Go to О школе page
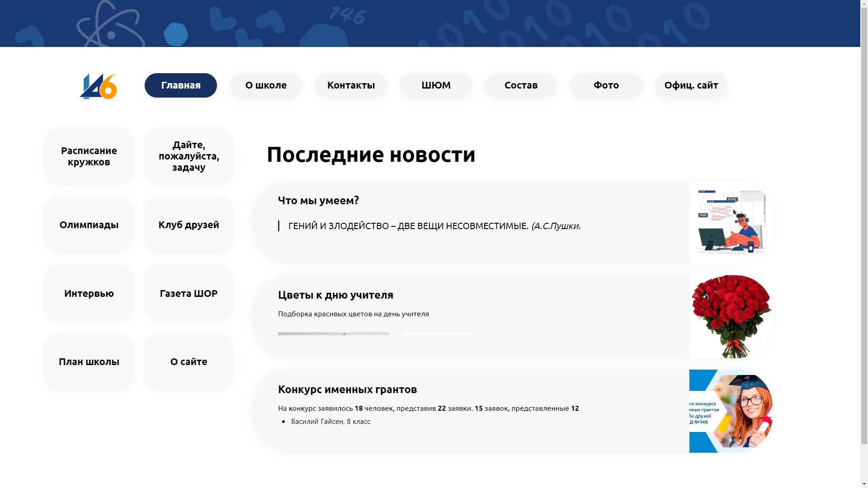868x488 pixels. (x=266, y=85)
